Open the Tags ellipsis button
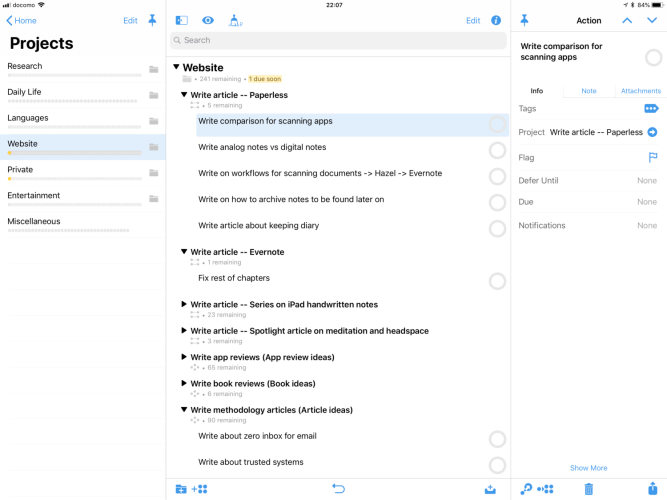667x500 pixels. click(651, 108)
